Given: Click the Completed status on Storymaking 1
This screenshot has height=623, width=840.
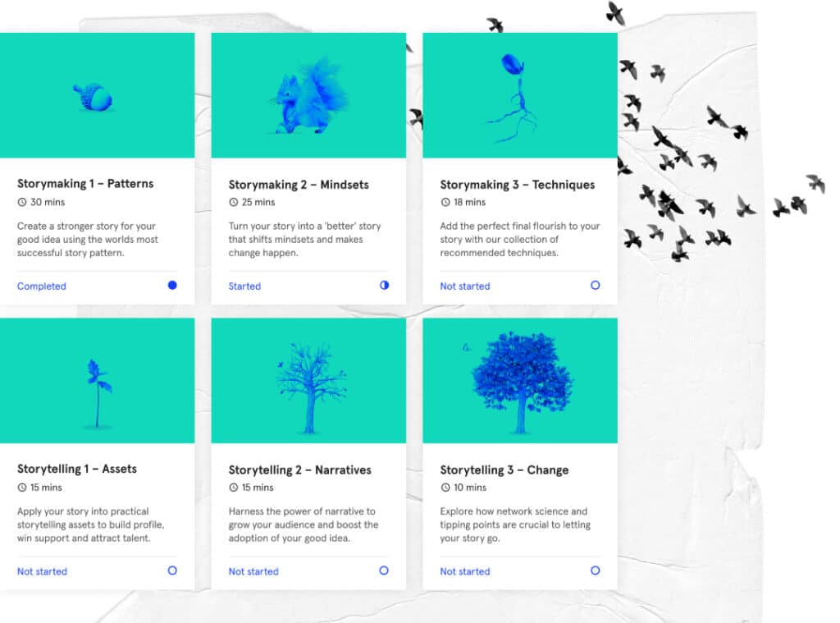Looking at the screenshot, I should coord(42,286).
